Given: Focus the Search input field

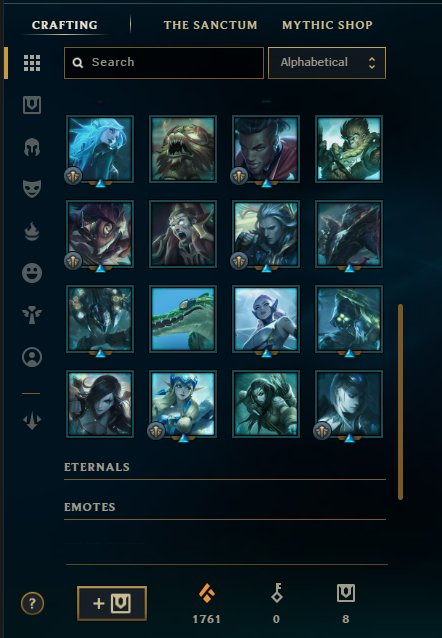Looking at the screenshot, I should [x=164, y=63].
